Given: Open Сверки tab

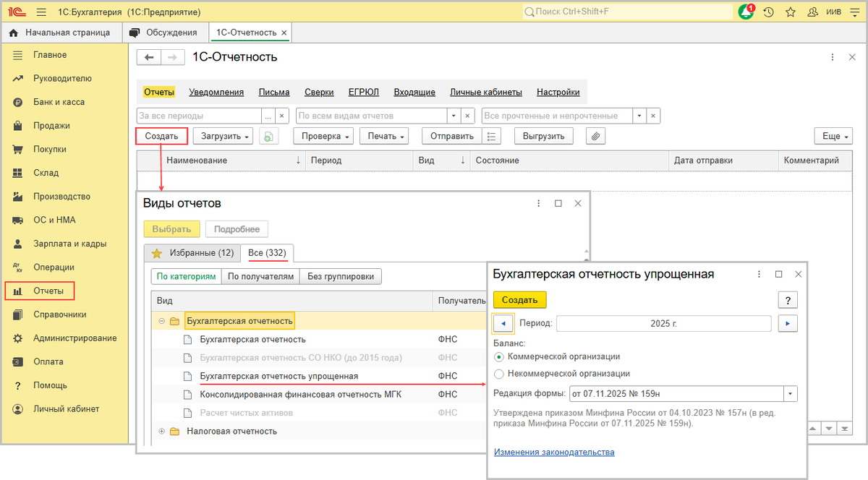Looking at the screenshot, I should click(319, 93).
